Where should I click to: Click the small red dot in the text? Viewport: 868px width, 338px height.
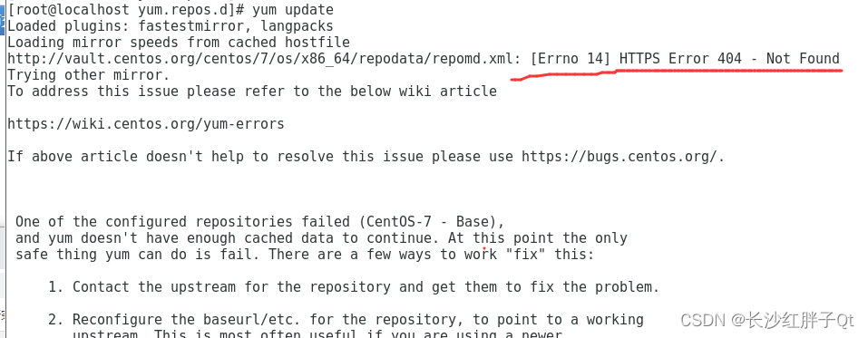484,249
